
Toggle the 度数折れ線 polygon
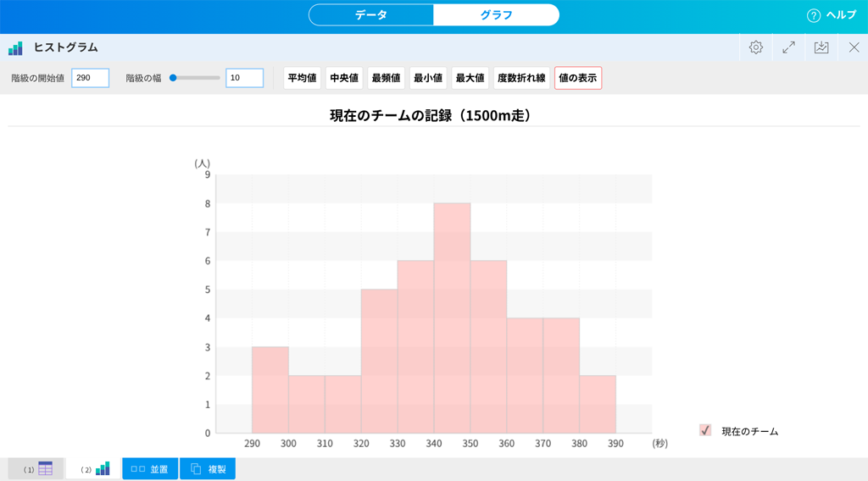[x=521, y=78]
